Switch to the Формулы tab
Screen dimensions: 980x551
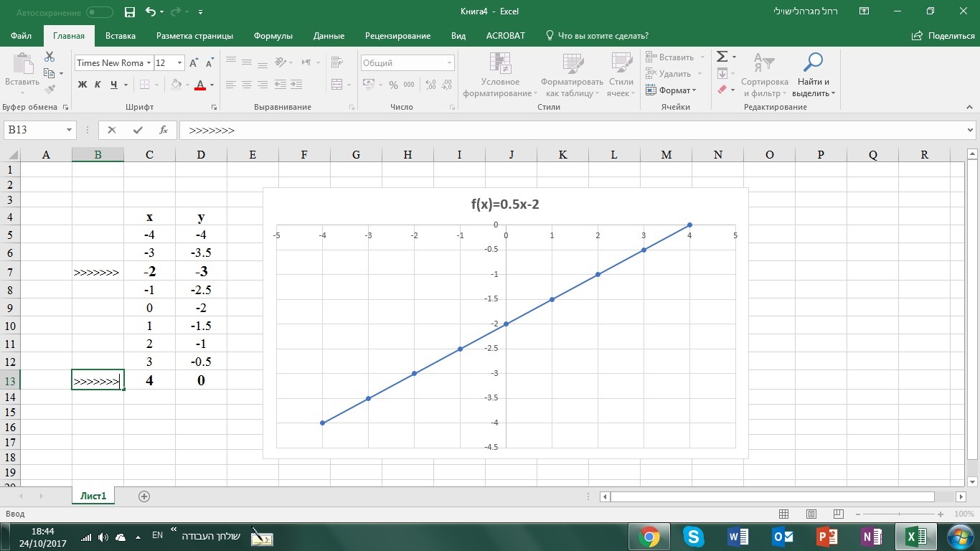coord(273,35)
